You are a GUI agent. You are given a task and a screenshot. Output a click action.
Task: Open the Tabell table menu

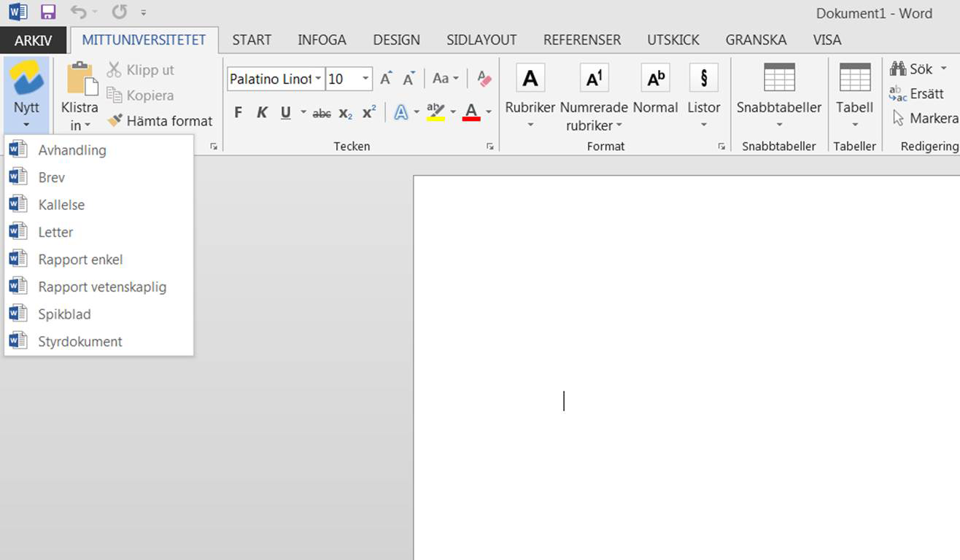coord(855,96)
